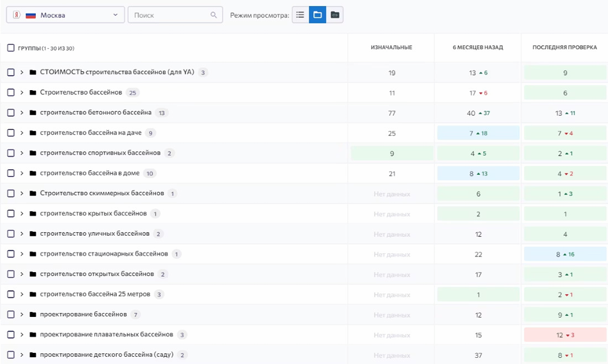608x364 pixels.
Task: Click folder icon of 'Строительство скиммерных бассейнов'
Action: [x=33, y=193]
